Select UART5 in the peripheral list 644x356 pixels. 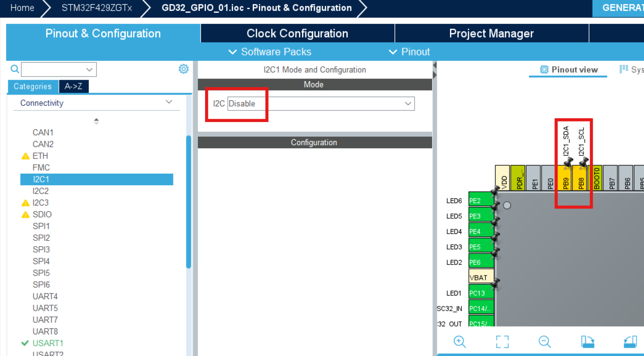pos(45,308)
